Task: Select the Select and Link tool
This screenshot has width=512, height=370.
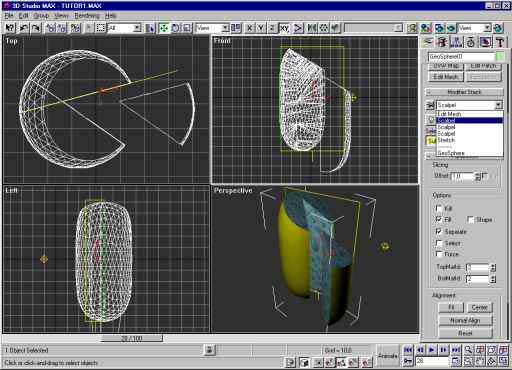Action: (x=51, y=28)
